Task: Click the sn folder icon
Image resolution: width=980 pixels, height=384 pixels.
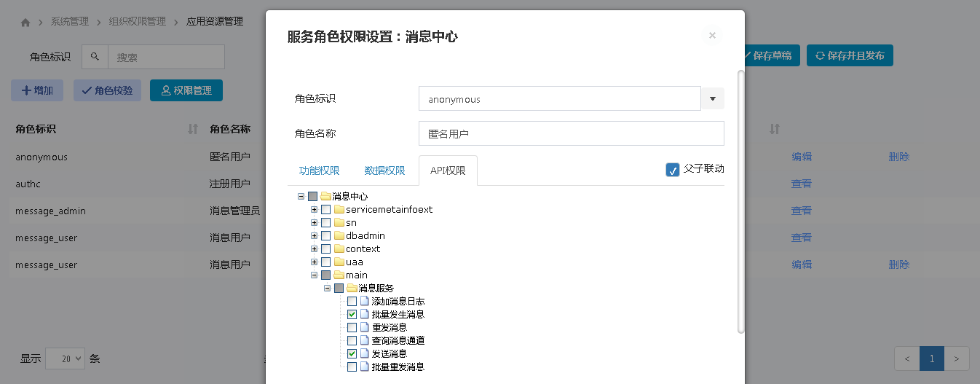Action: pyautogui.click(x=339, y=223)
